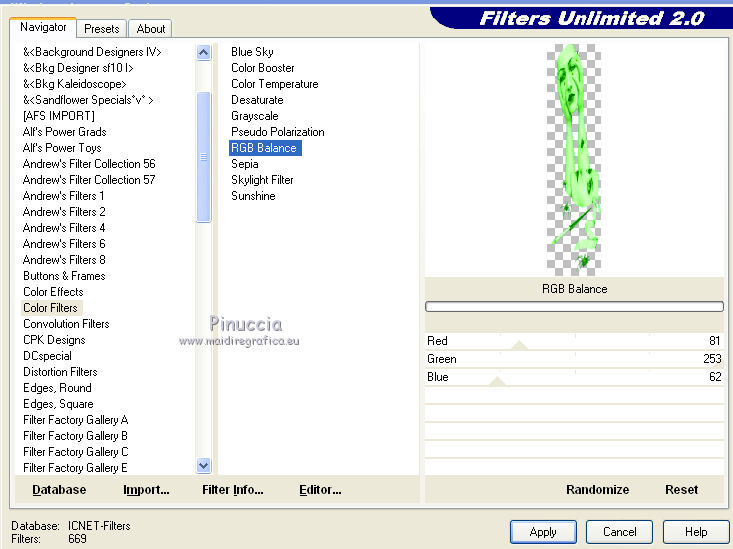
Task: Click the Green slider track
Action: point(574,359)
